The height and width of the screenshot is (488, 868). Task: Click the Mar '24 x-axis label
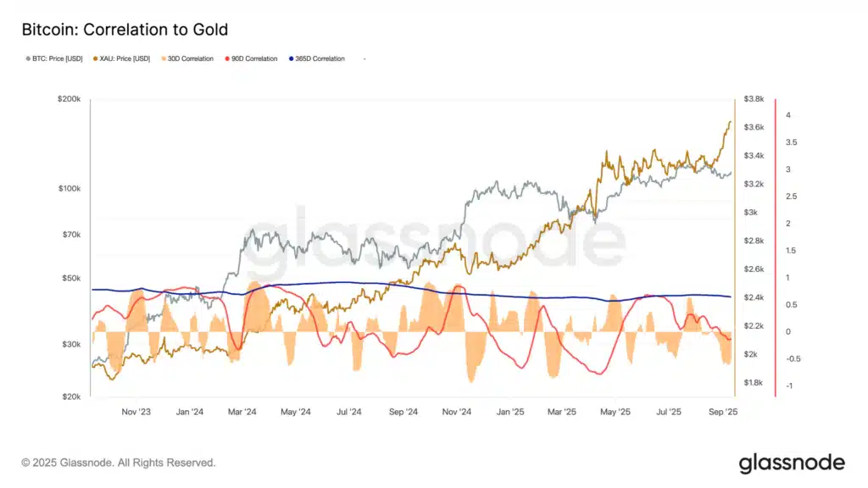242,412
